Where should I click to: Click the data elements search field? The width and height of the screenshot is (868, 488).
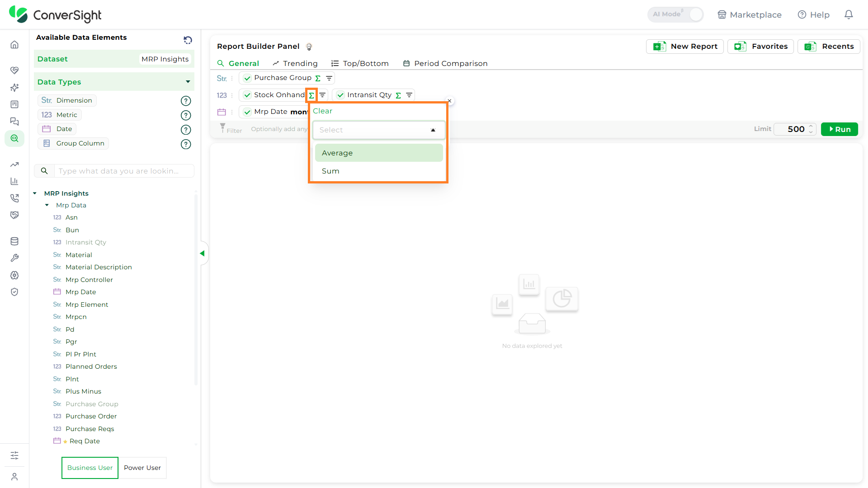coord(123,171)
